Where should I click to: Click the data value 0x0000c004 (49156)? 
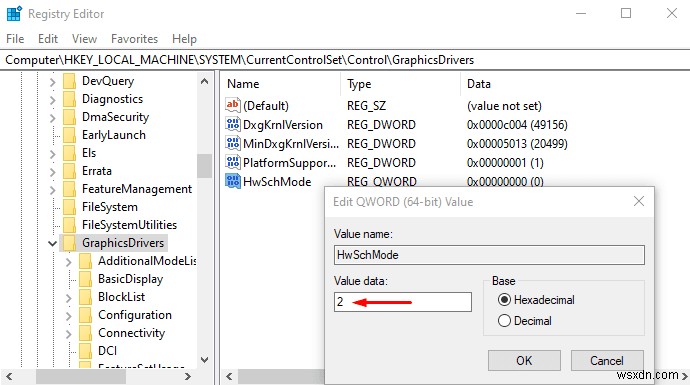click(517, 125)
